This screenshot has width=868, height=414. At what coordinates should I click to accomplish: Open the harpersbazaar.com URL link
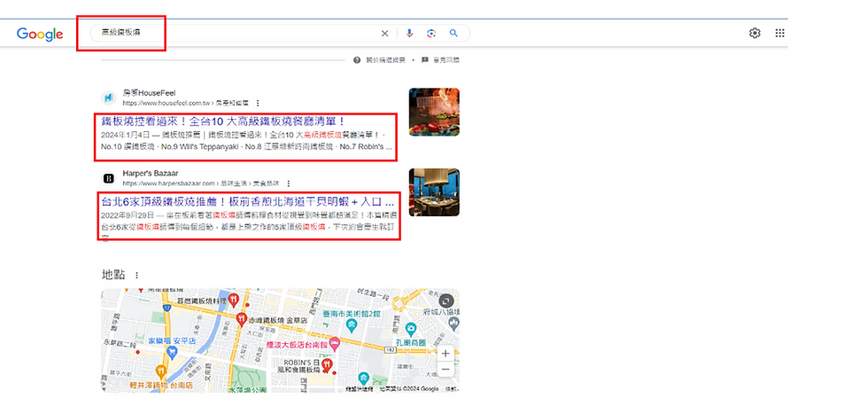pos(200,184)
